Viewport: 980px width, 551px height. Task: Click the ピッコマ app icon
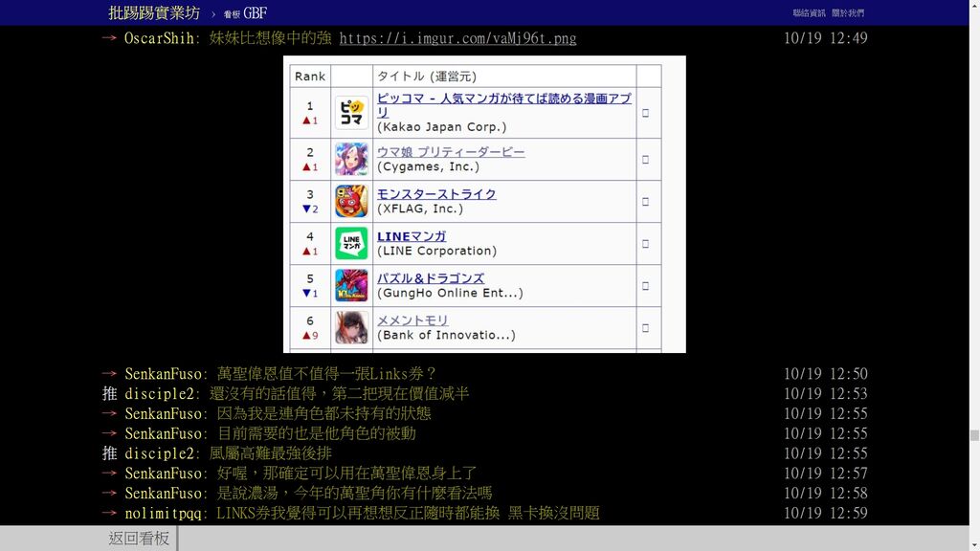tap(351, 113)
